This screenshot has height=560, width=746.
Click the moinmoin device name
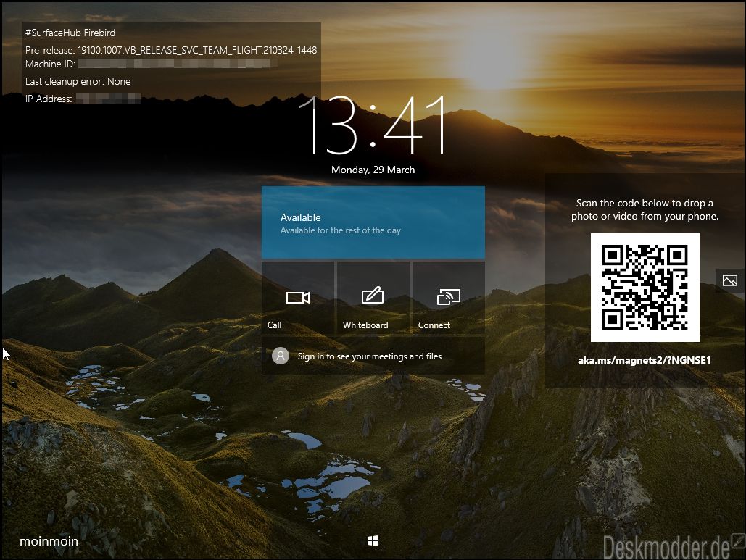click(x=49, y=541)
